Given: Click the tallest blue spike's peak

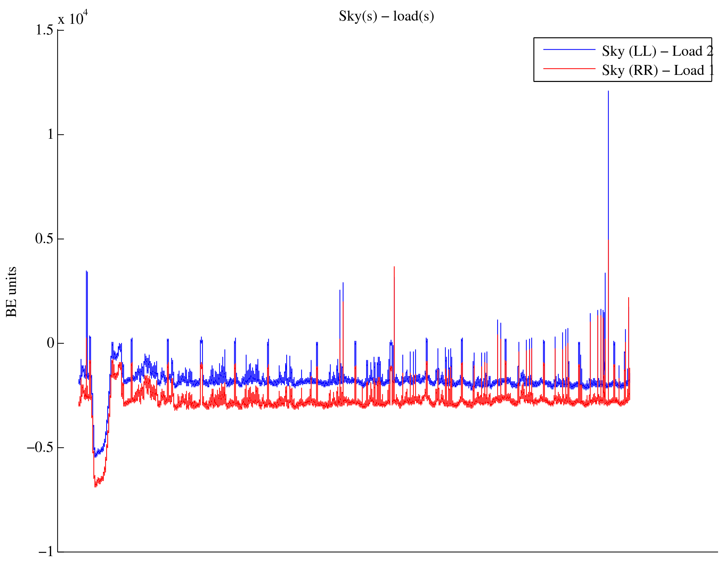Looking at the screenshot, I should [608, 92].
